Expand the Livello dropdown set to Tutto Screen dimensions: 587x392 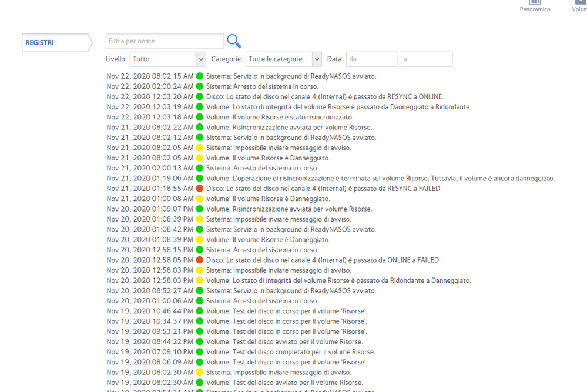[x=167, y=59]
